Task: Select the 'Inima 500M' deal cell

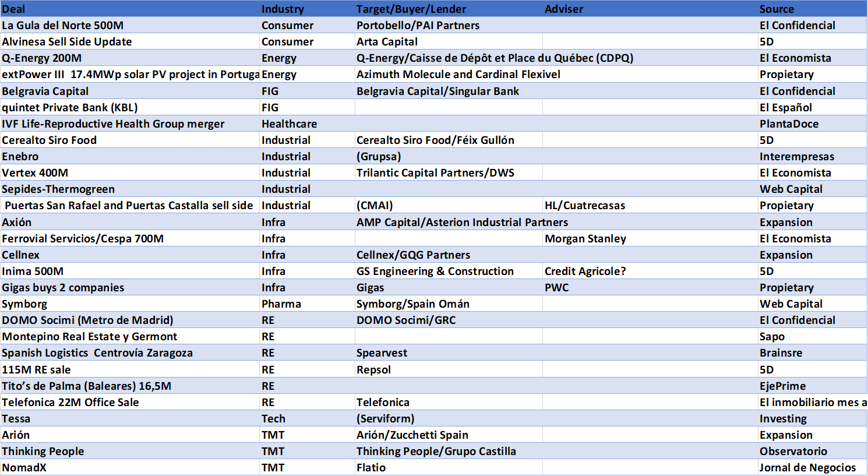Action: (130, 271)
